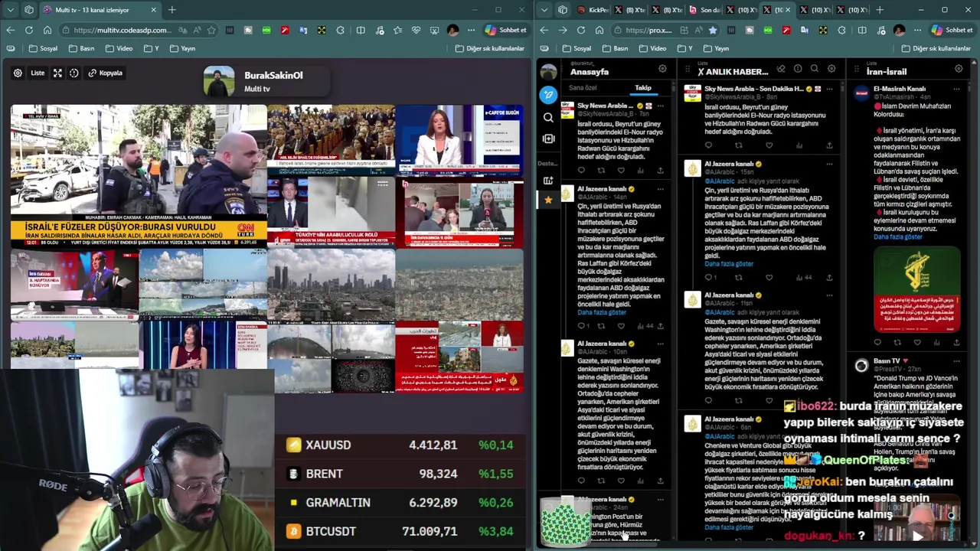The image size is (980, 551).
Task: Open read aloud icon in left address bar
Action: click(197, 30)
